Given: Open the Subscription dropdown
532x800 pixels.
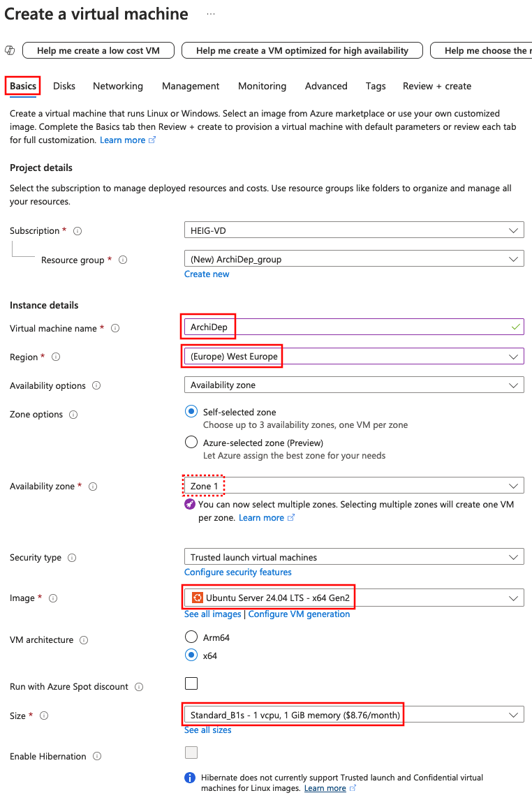Looking at the screenshot, I should [353, 230].
